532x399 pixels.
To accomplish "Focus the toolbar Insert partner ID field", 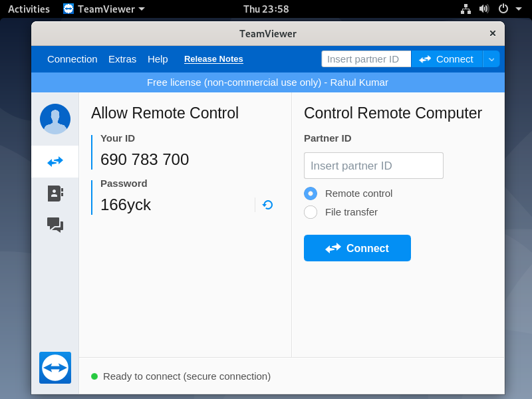I will [x=366, y=59].
